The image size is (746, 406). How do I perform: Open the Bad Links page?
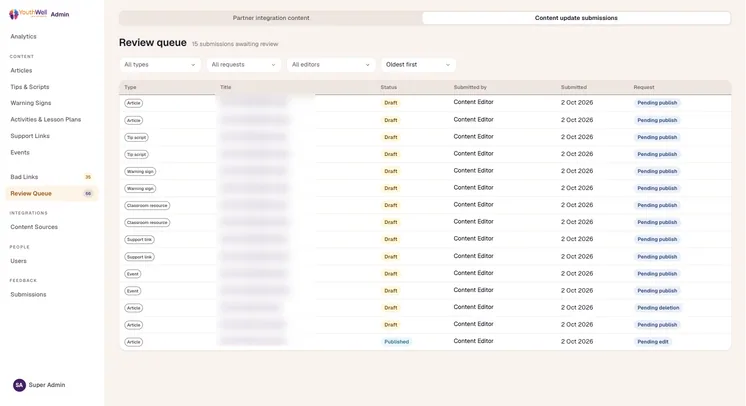click(x=24, y=177)
